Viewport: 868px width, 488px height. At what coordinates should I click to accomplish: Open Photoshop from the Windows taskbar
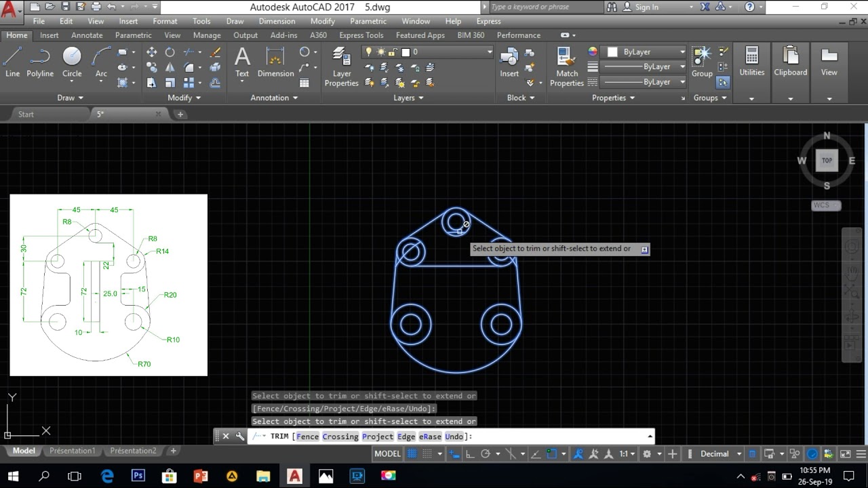click(138, 476)
